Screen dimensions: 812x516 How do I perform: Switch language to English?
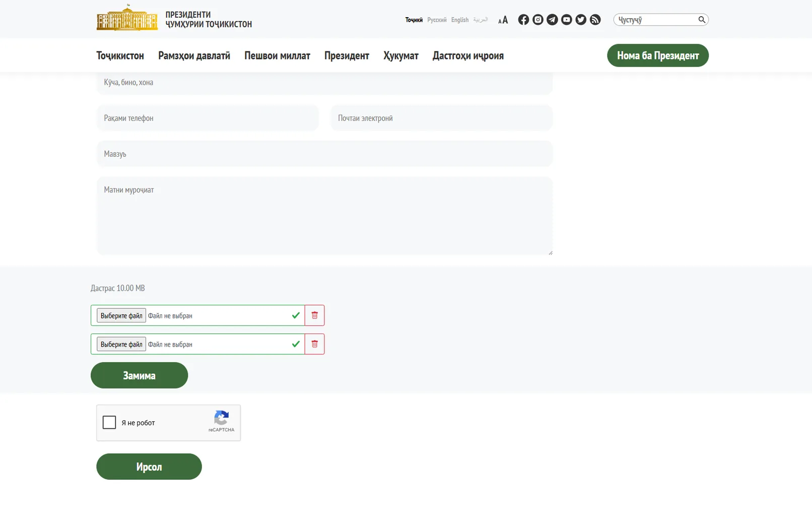tap(460, 20)
